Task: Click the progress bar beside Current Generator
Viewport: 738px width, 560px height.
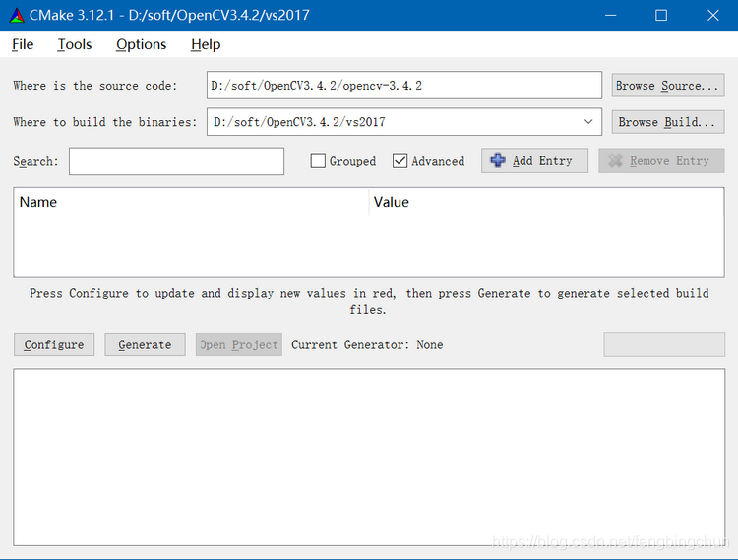Action: tap(664, 344)
